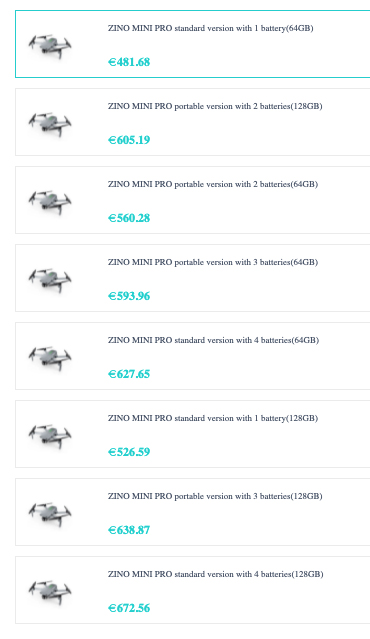Select the portable version 3 batteries(64GB) card
The height and width of the screenshot is (639, 370).
(193, 278)
